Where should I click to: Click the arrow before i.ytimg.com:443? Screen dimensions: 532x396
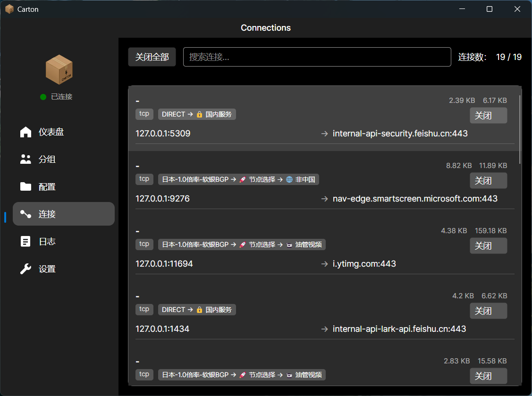tap(325, 264)
